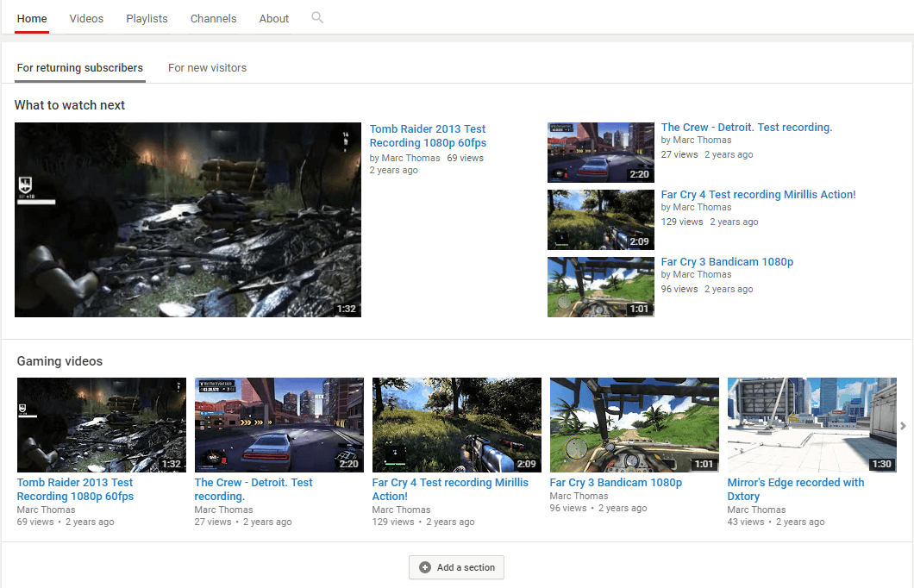This screenshot has height=588, width=914.
Task: Go to the Playlists tab
Action: pos(147,19)
